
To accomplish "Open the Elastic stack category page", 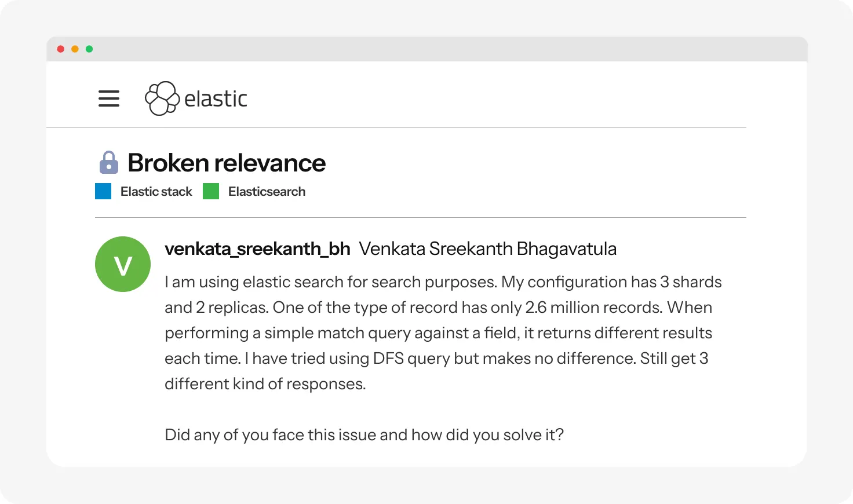I will coord(156,191).
